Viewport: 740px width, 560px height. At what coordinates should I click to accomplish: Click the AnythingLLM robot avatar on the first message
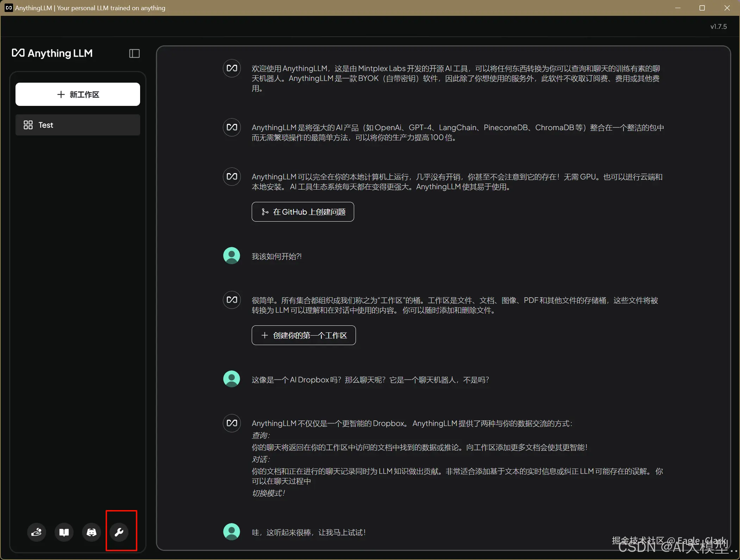[x=231, y=68]
